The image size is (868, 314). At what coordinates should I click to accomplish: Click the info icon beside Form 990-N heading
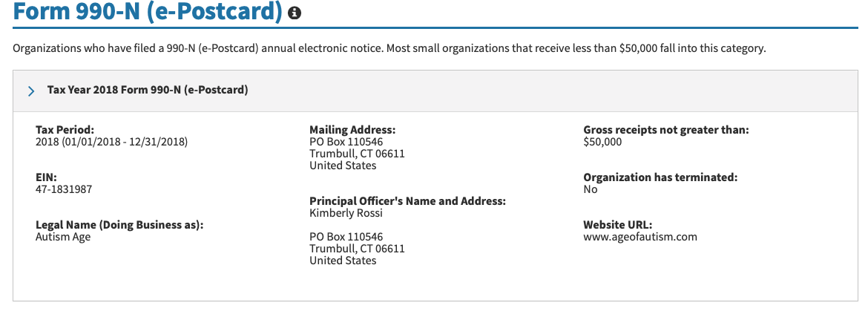pyautogui.click(x=295, y=13)
